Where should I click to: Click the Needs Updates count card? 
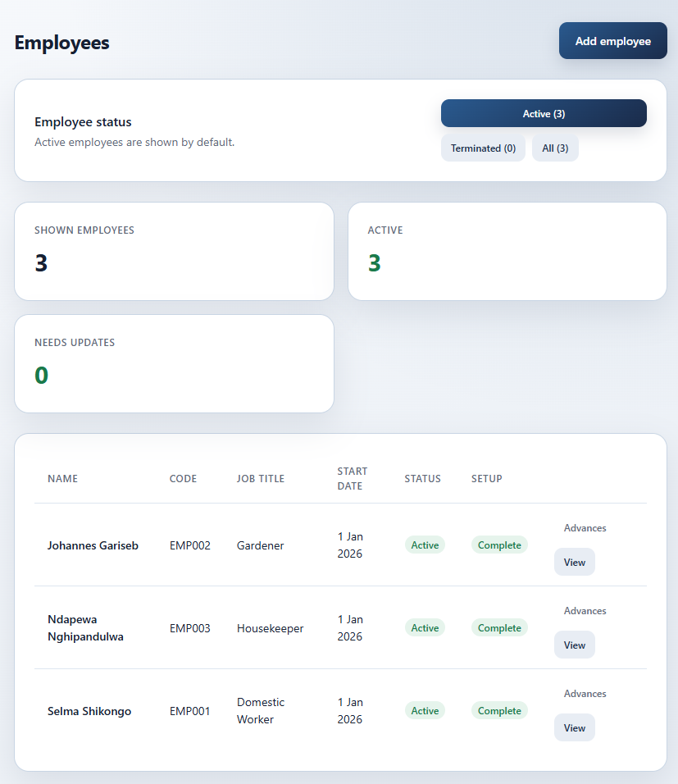pyautogui.click(x=174, y=363)
